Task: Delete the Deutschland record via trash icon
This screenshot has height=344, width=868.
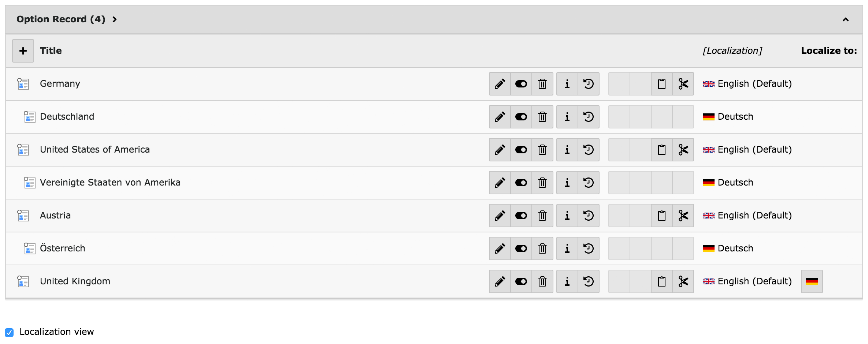Action: (x=542, y=117)
